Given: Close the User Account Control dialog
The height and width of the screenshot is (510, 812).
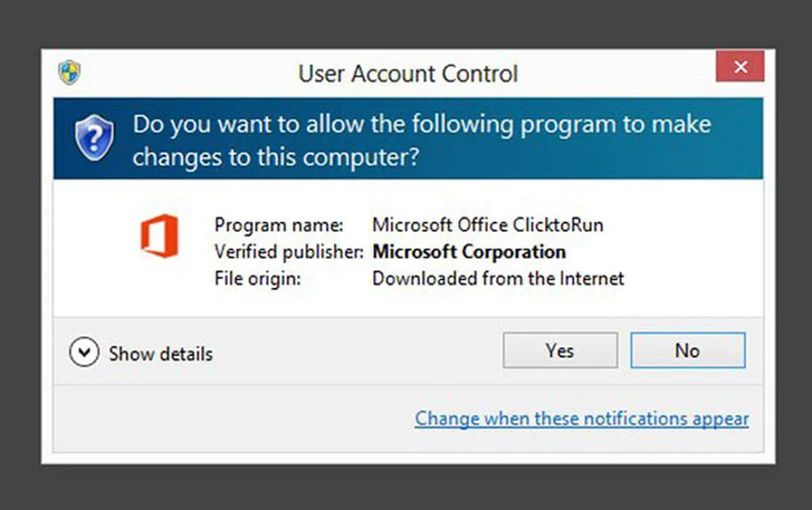Looking at the screenshot, I should (x=740, y=67).
